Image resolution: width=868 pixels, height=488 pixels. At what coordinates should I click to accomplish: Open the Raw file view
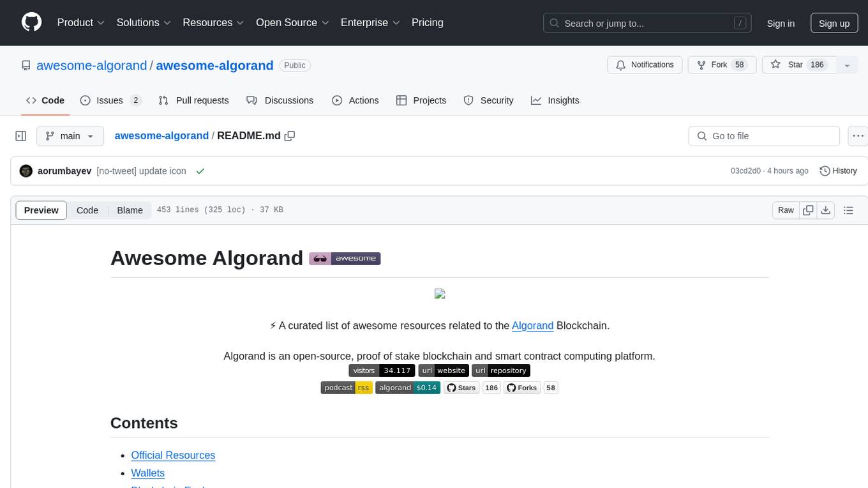coord(786,210)
